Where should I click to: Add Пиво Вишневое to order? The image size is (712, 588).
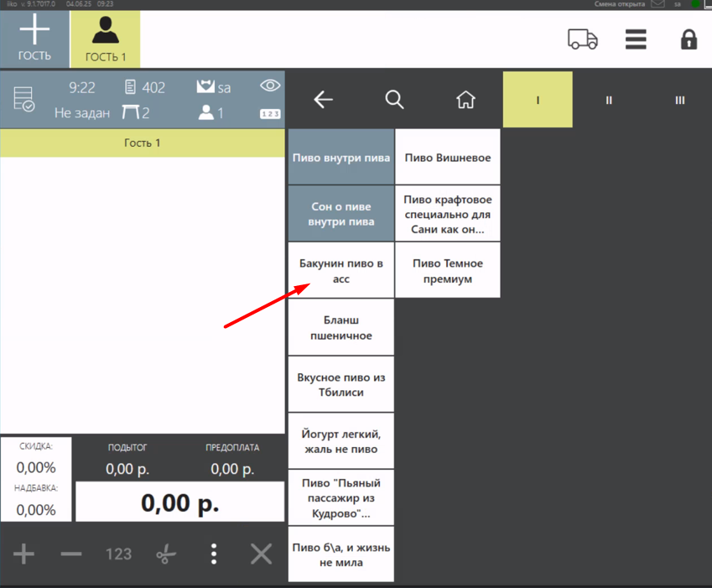click(448, 158)
